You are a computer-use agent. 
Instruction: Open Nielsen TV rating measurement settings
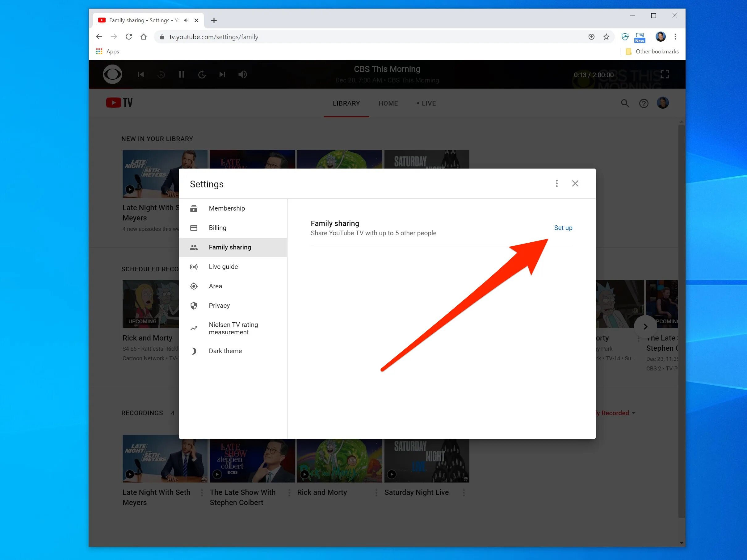pos(233,328)
